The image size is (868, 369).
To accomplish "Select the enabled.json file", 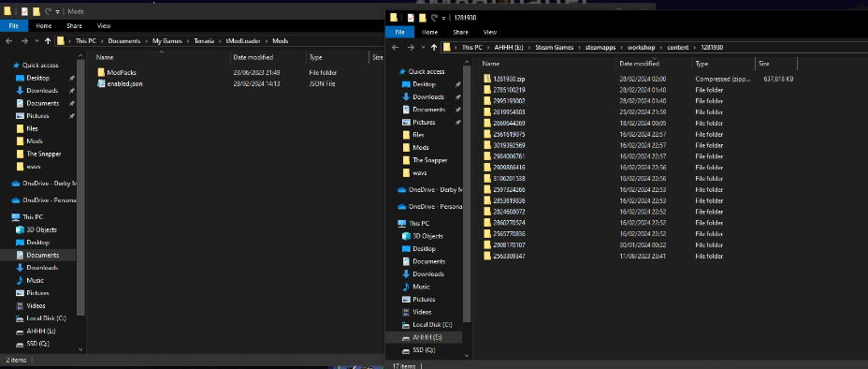I will tap(124, 83).
